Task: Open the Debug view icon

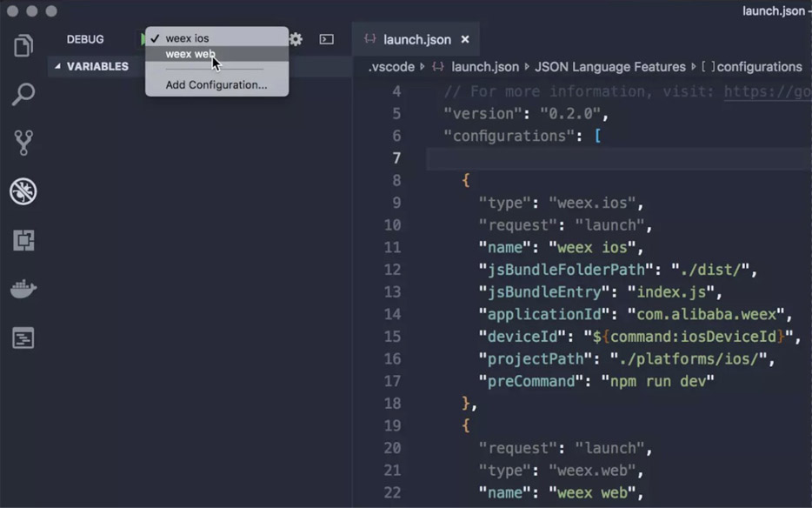Action: pos(23,191)
